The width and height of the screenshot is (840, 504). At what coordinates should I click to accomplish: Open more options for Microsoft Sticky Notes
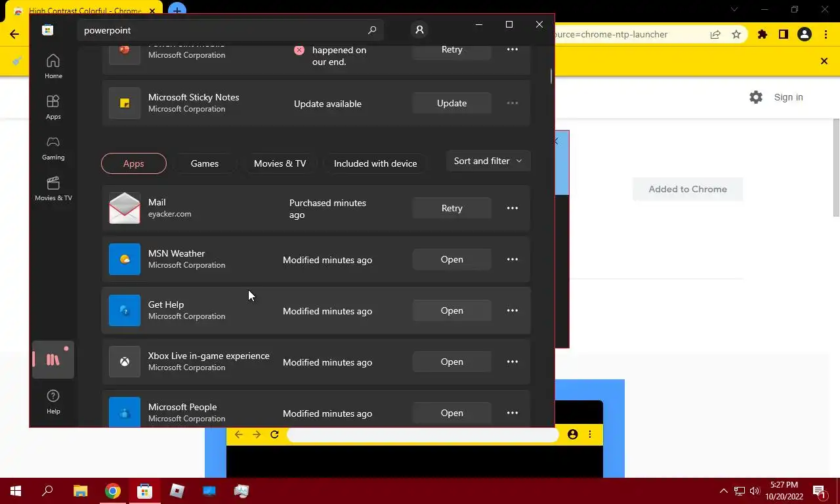(513, 103)
